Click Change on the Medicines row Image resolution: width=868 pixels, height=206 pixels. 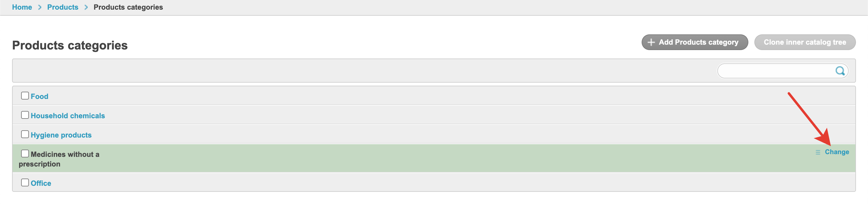837,152
